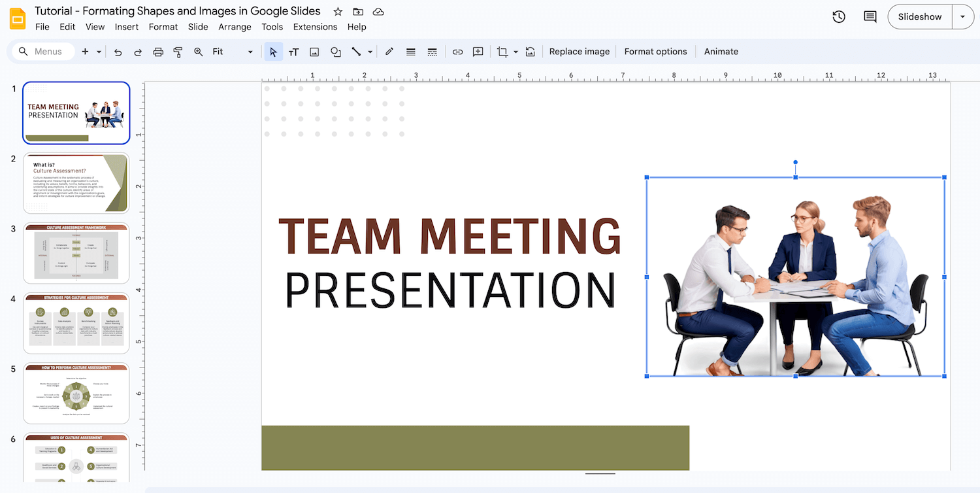
Task: Click the Replace image button
Action: click(x=579, y=52)
